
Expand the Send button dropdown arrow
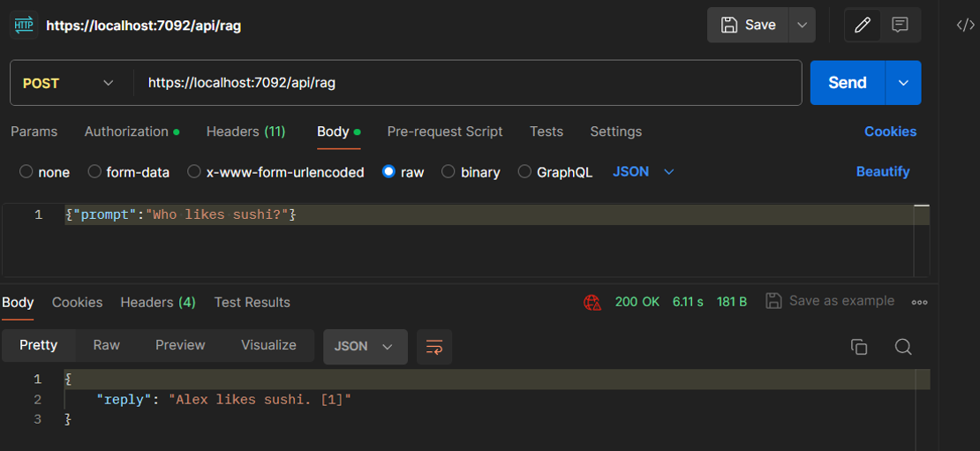903,83
